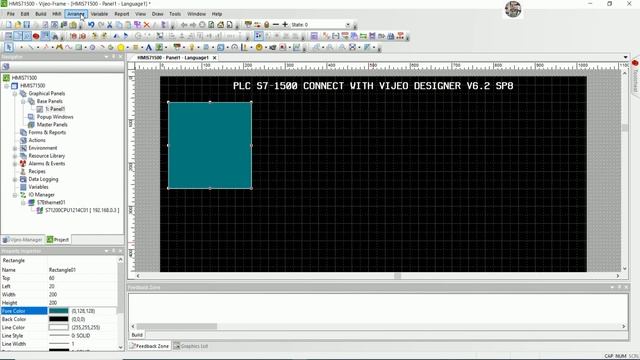Expand the Alarms & Events node
This screenshot has height=360, width=640.
tap(15, 164)
